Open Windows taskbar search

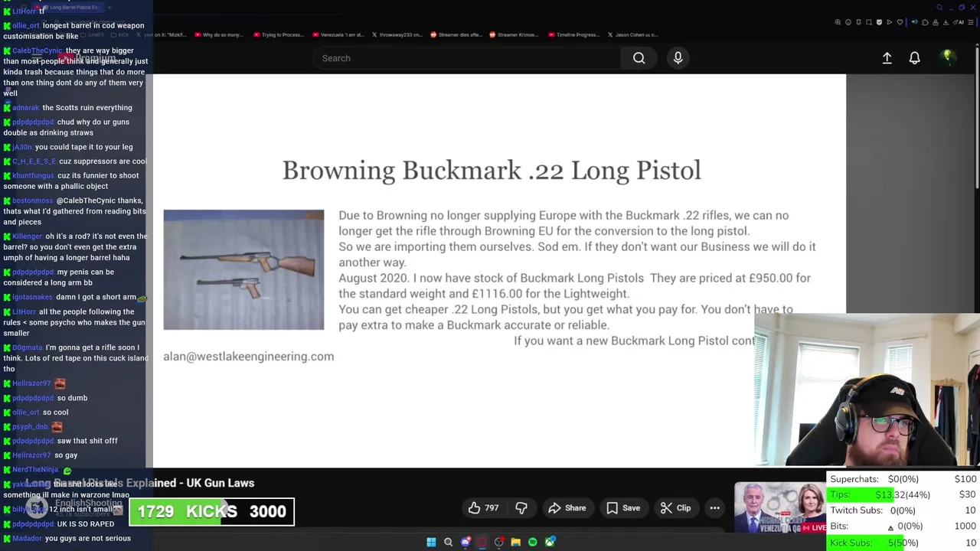(448, 542)
